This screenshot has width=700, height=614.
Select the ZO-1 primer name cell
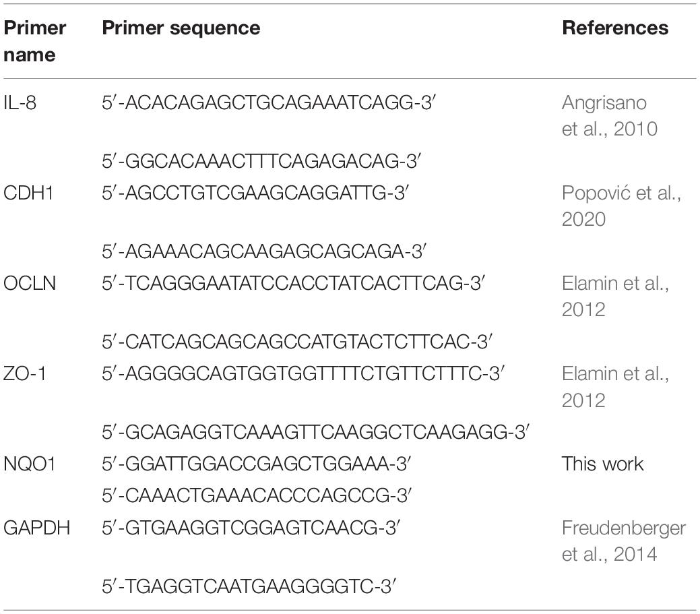coord(25,373)
